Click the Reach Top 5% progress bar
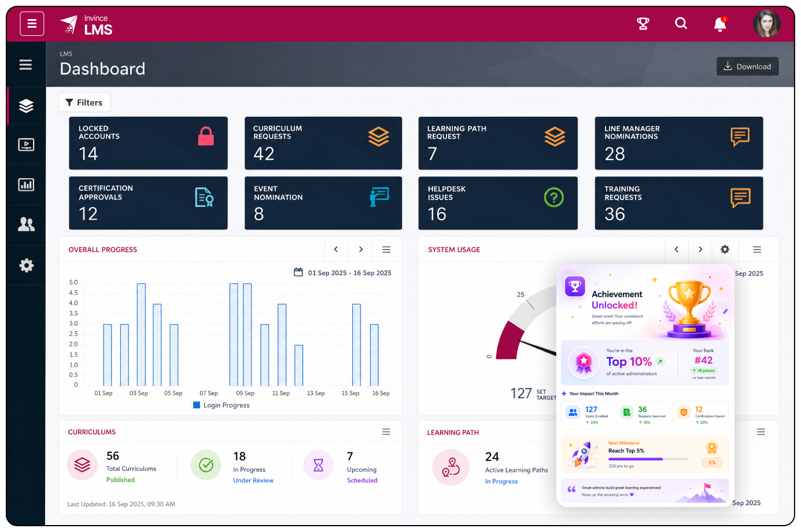 648,459
